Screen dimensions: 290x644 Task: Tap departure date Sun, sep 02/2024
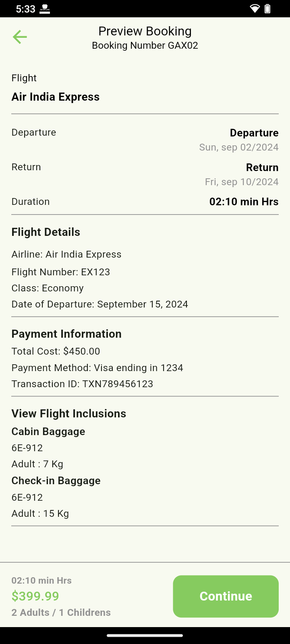coord(239,147)
